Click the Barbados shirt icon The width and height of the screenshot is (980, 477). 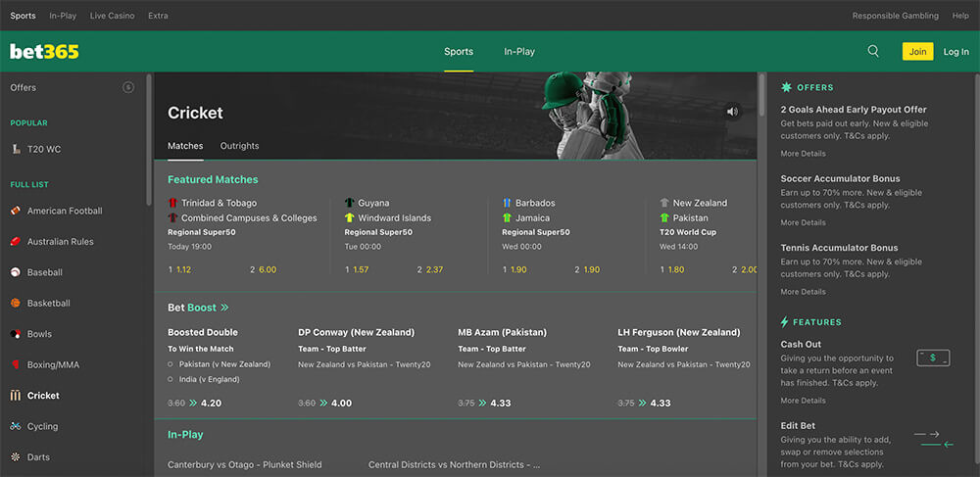[x=508, y=203]
